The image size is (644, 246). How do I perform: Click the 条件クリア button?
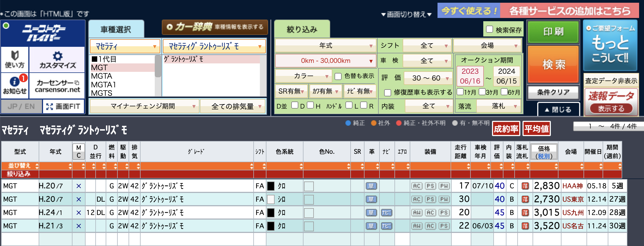[x=553, y=92]
